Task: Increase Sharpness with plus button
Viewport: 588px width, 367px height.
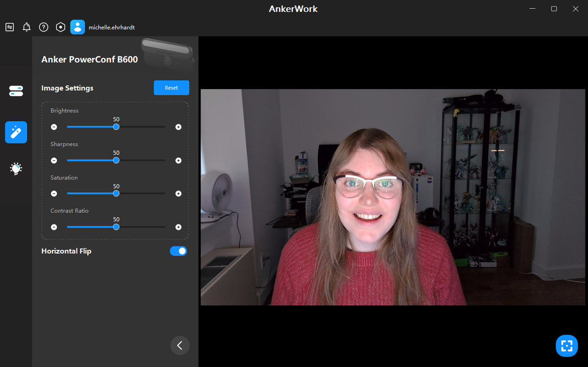Action: (178, 160)
